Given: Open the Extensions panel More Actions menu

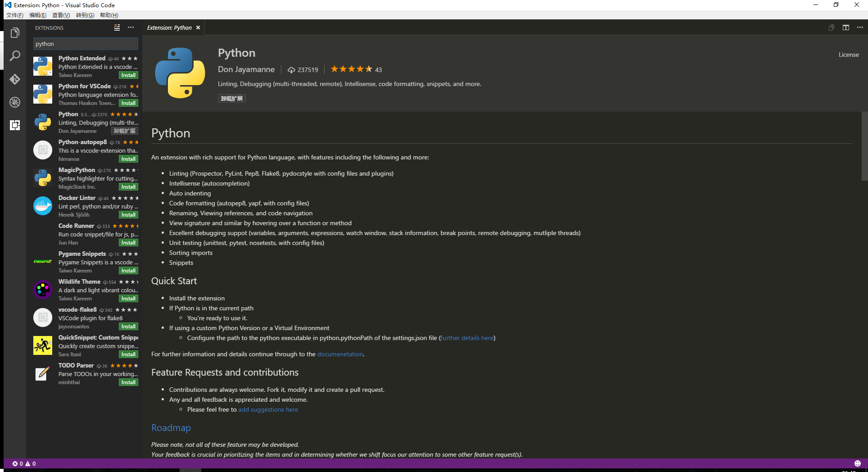Looking at the screenshot, I should (x=131, y=27).
